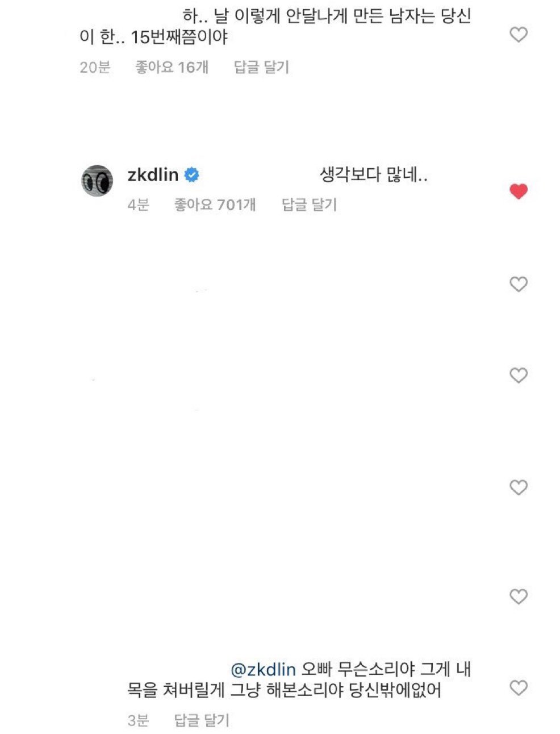560x734 pixels.
Task: Reply via 답글 달기 next to 3분
Action: click(202, 720)
